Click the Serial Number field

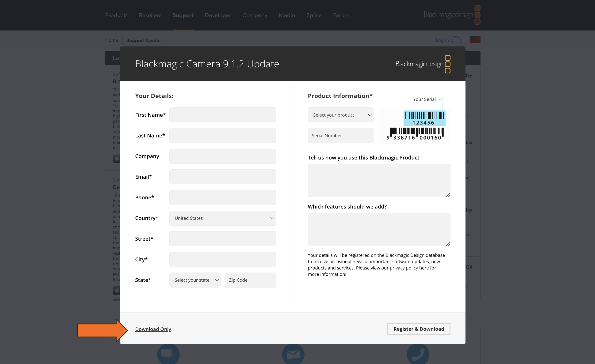click(x=340, y=135)
